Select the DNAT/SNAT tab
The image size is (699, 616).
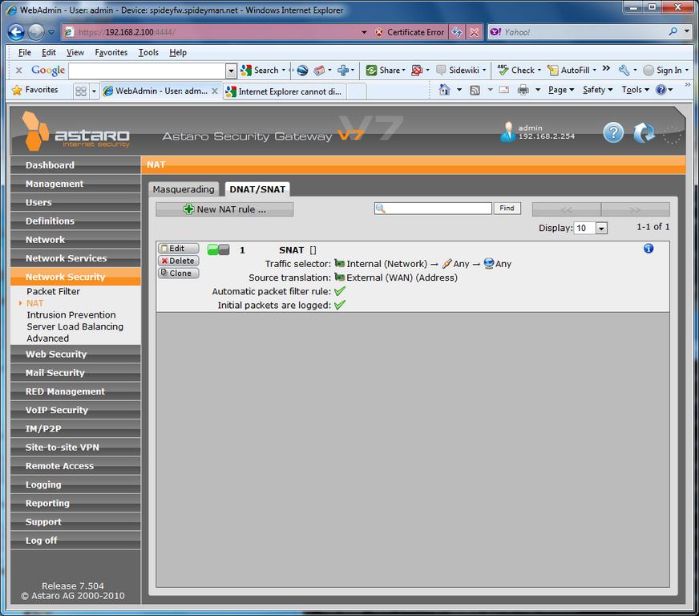pyautogui.click(x=257, y=189)
